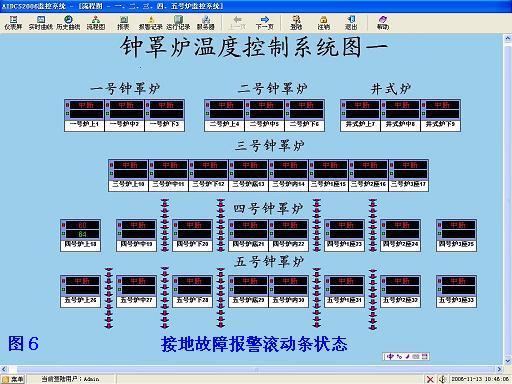This screenshot has height=384, width=512.
Task: Open the 历史曲线 history curve
Action: point(68,23)
